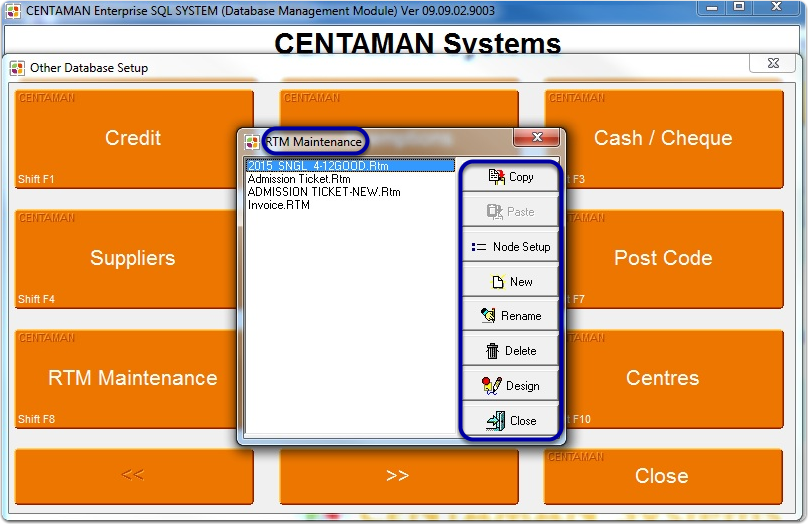Screen dimensions: 808x524
Task: Click Close in the RTM Maintenance dialog
Action: coord(510,421)
